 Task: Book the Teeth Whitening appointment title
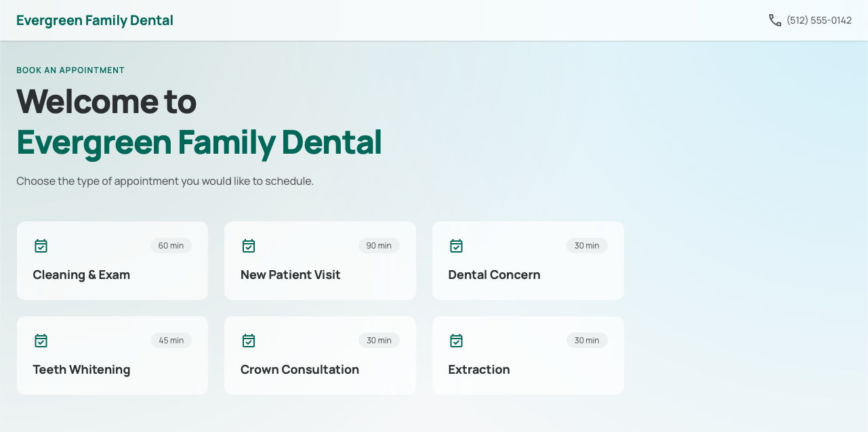tap(81, 370)
